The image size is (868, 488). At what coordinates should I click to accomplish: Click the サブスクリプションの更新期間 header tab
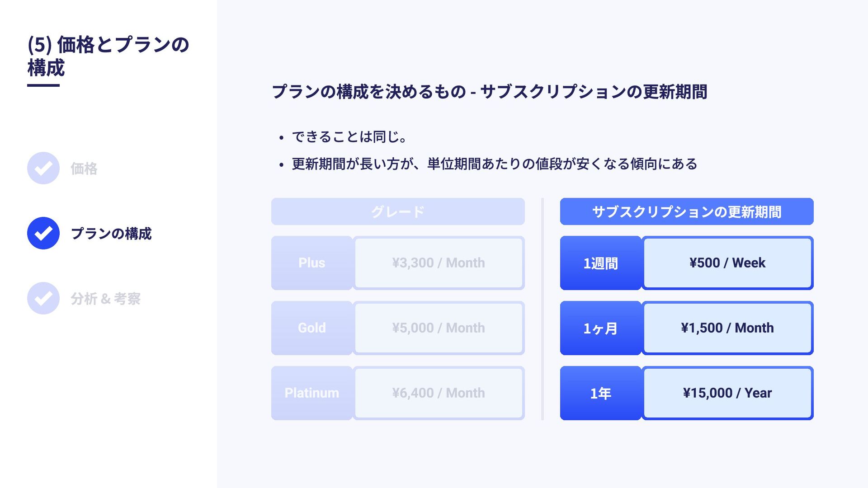[x=687, y=211]
